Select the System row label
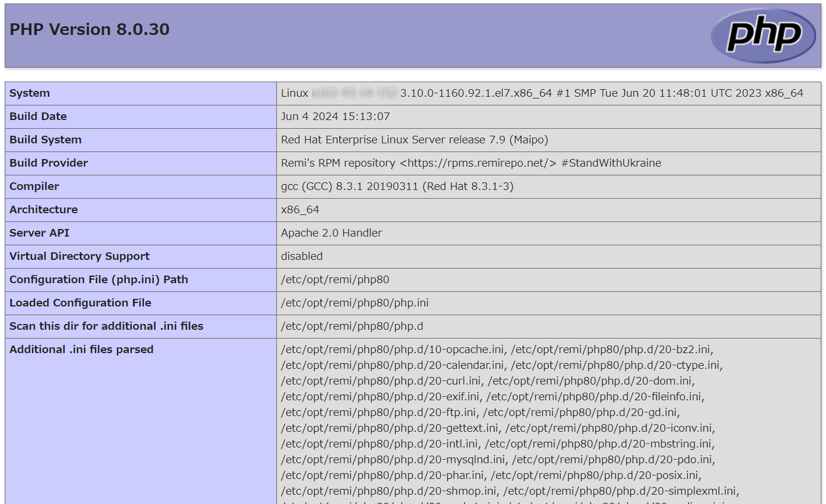Image resolution: width=826 pixels, height=504 pixels. point(30,93)
